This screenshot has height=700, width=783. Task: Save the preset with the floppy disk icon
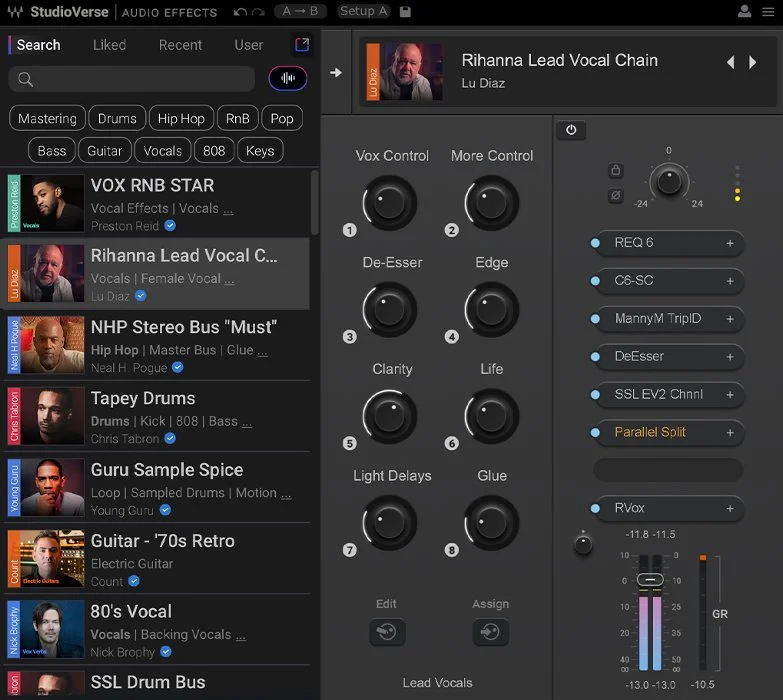(405, 11)
